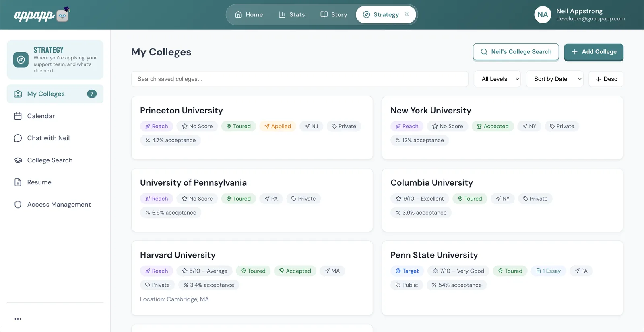Viewport: 644px width, 332px height.
Task: Click Penn State's Target tag
Action: [x=407, y=271]
